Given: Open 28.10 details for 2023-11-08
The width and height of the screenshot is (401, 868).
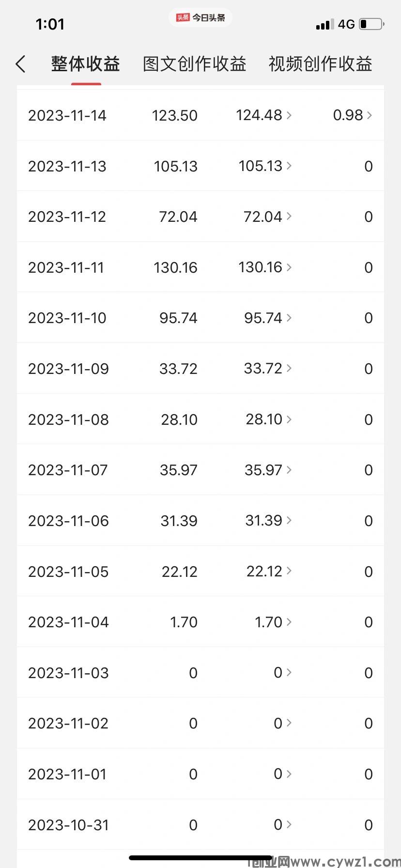Looking at the screenshot, I should pyautogui.click(x=269, y=419).
